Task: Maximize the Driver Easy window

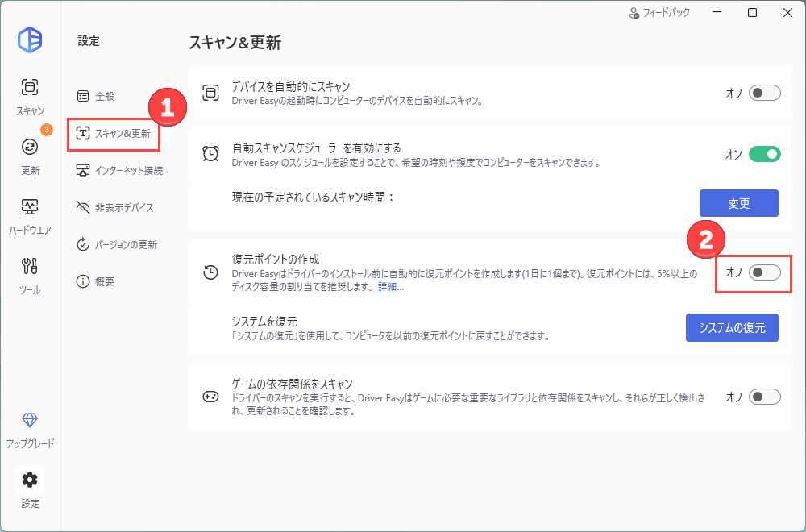Action: click(752, 13)
